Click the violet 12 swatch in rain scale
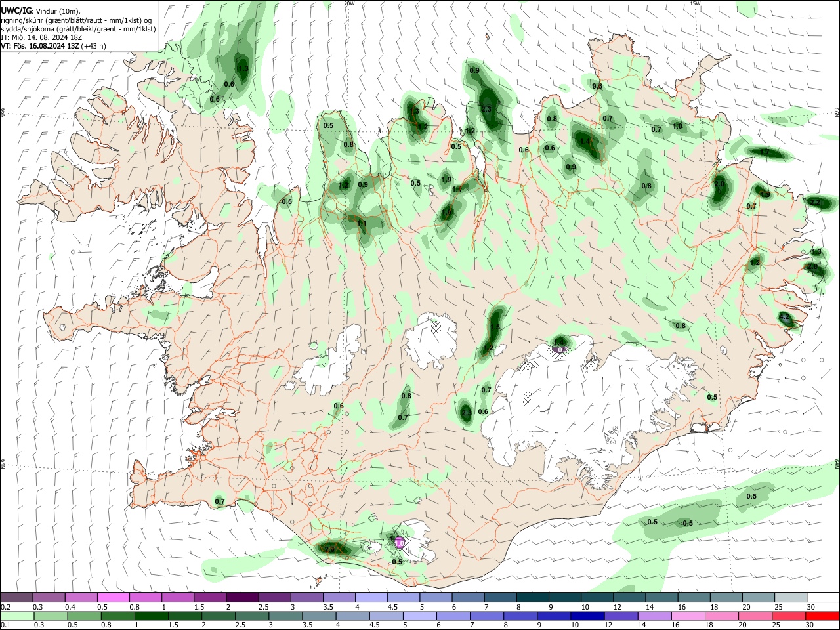 (620, 616)
